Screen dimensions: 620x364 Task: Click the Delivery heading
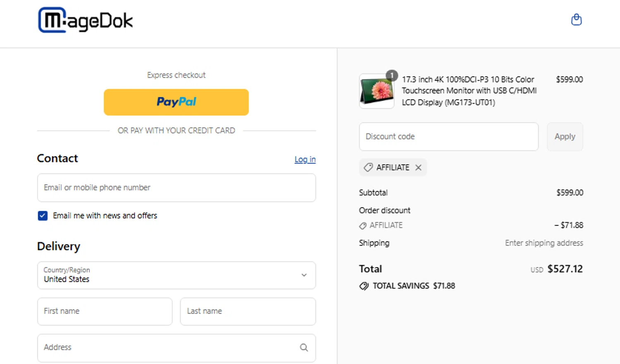[x=59, y=246]
